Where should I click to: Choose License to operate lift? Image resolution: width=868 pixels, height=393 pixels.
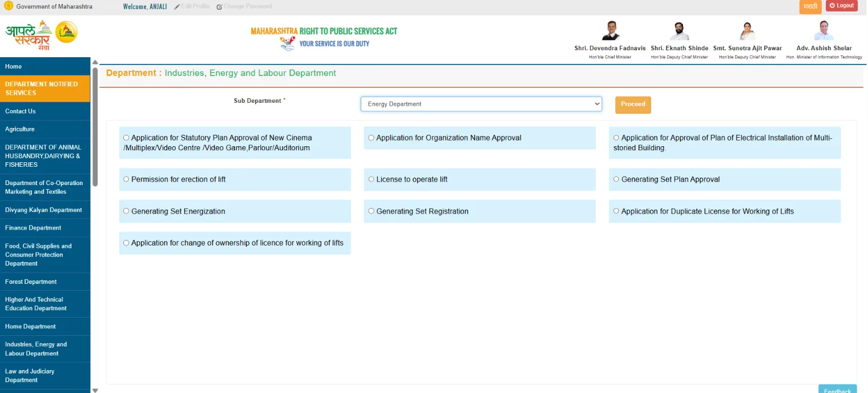pyautogui.click(x=371, y=179)
